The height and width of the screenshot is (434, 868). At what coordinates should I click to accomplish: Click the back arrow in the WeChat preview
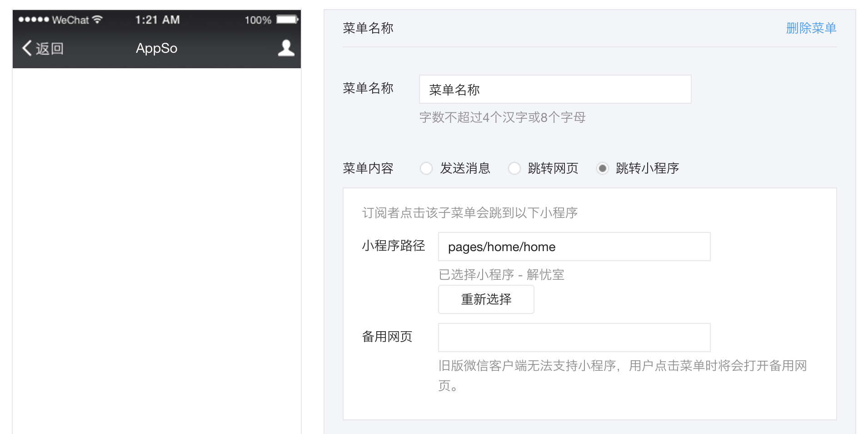(26, 48)
